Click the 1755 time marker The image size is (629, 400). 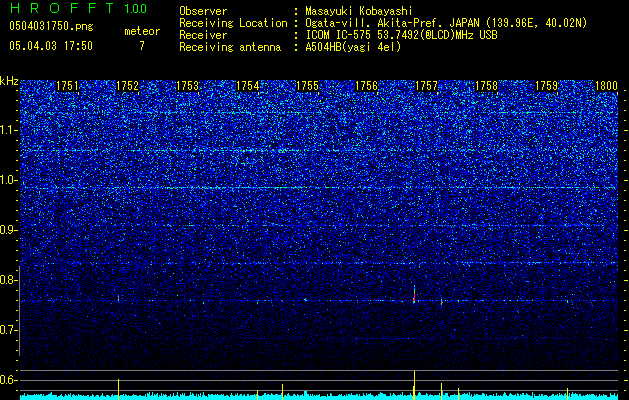point(307,86)
